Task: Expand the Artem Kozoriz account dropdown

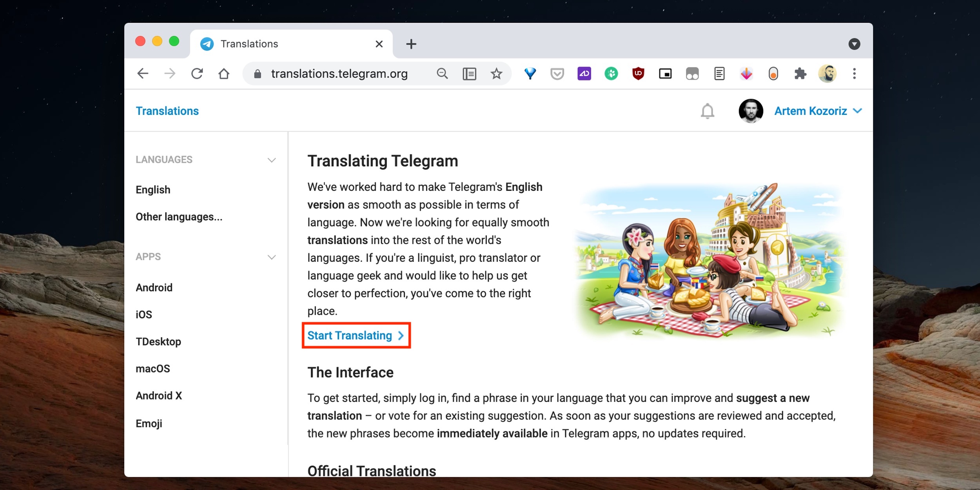Action: click(x=859, y=111)
